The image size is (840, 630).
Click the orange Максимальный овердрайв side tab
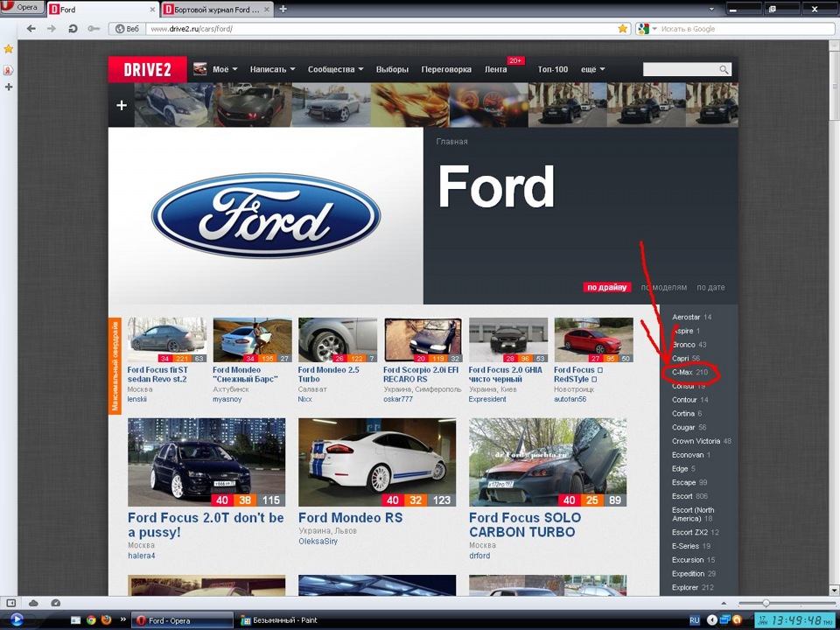(115, 366)
